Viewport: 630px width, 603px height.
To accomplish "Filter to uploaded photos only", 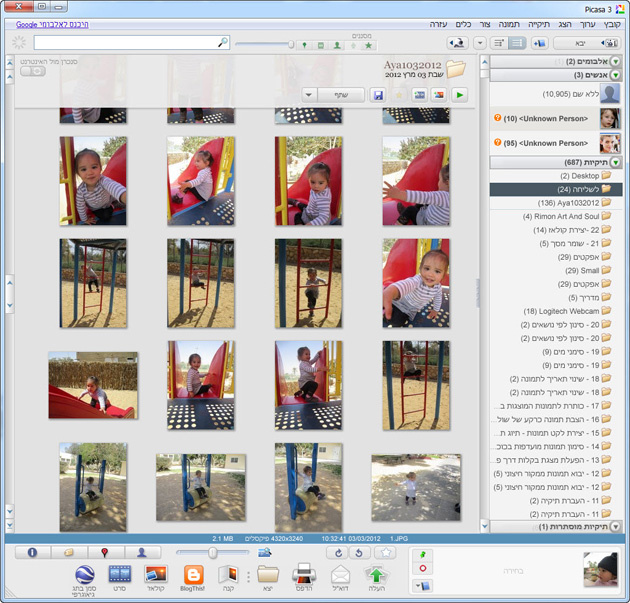I will click(353, 45).
